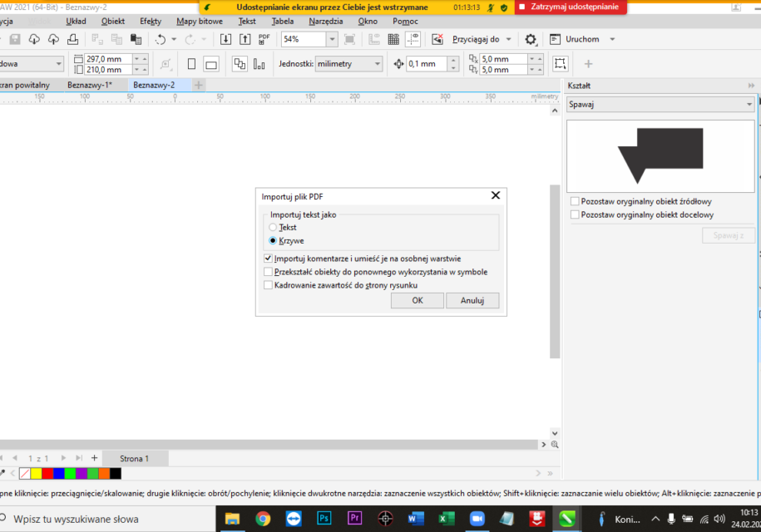This screenshot has height=532, width=761.
Task: Select landscape page orientation
Action: click(x=211, y=64)
